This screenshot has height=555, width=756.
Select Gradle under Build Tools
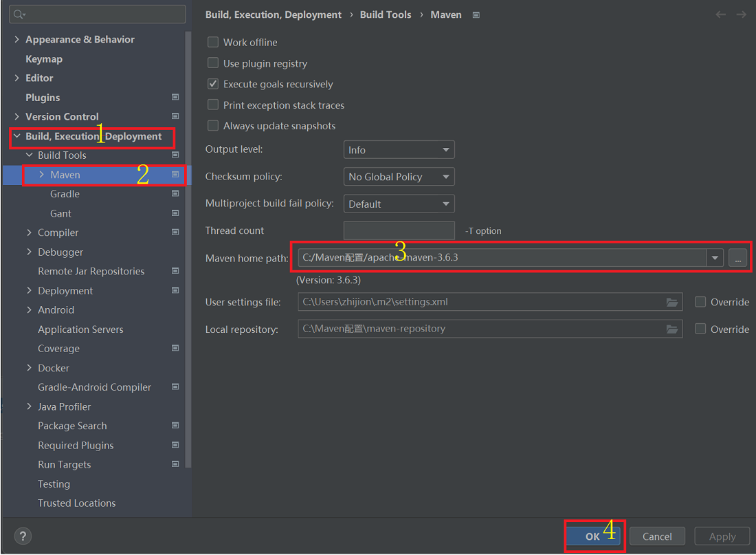[x=65, y=194]
